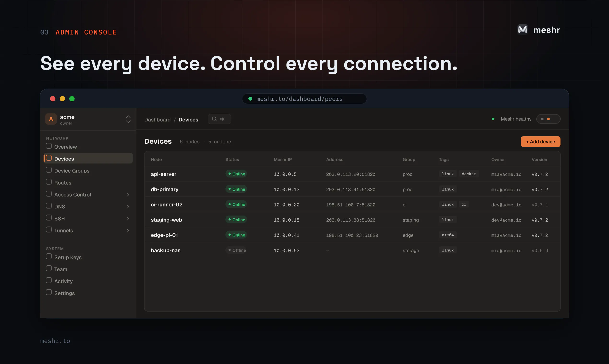Select the edge-pi-01 node name

tap(164, 235)
